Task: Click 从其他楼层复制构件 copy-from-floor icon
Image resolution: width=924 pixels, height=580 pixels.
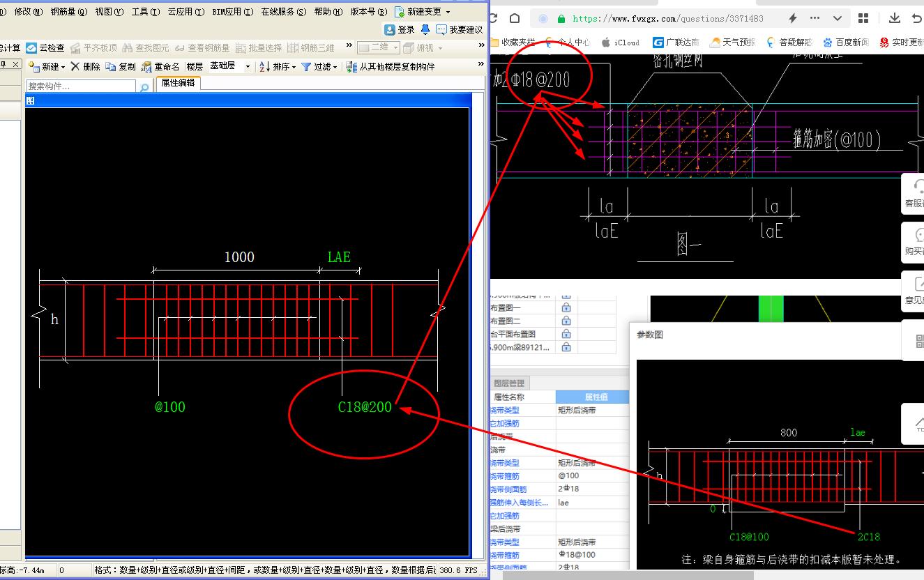Action: pyautogui.click(x=351, y=67)
